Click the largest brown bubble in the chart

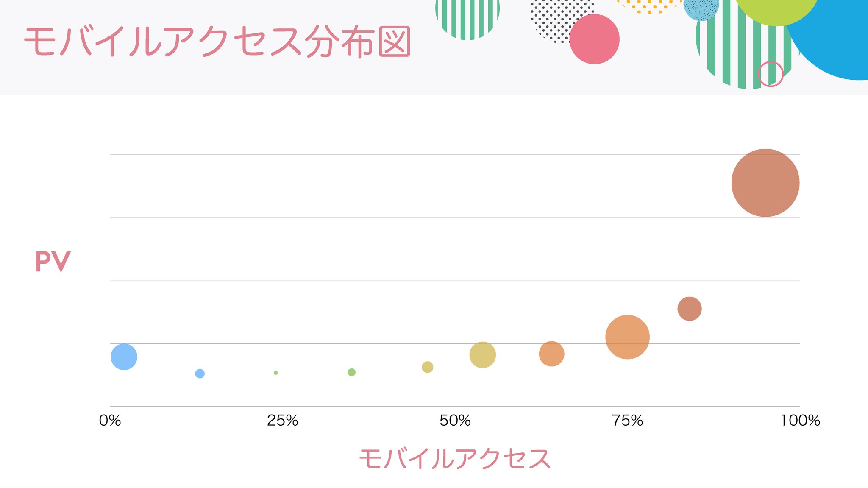(765, 183)
